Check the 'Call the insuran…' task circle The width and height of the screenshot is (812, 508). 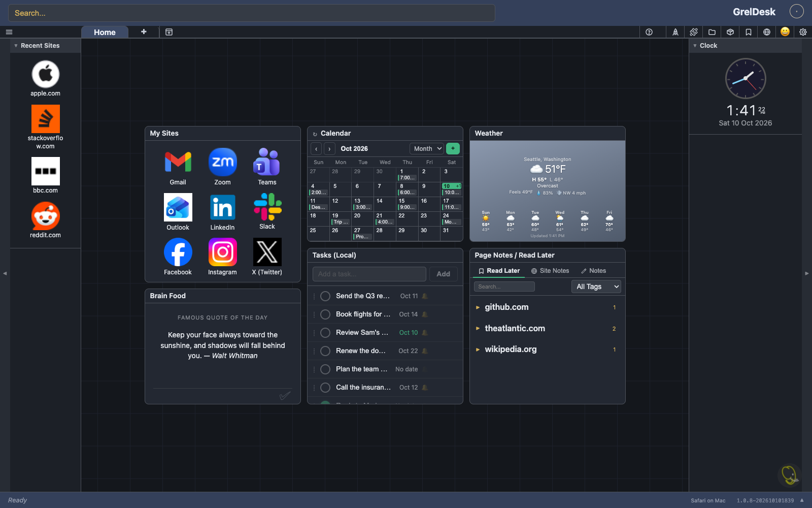[325, 388]
